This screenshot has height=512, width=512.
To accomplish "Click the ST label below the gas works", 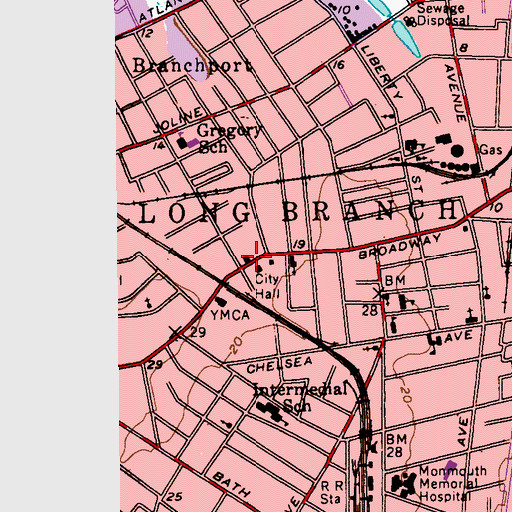I will [417, 184].
